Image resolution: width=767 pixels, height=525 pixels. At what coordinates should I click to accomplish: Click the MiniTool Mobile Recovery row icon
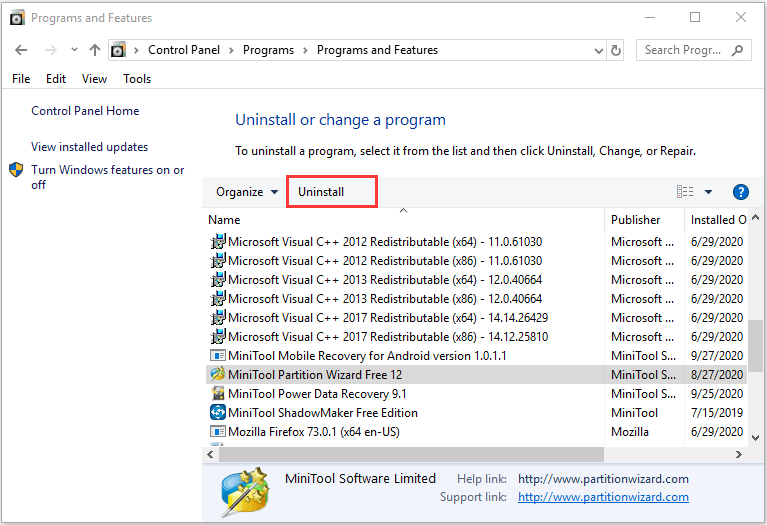[218, 355]
